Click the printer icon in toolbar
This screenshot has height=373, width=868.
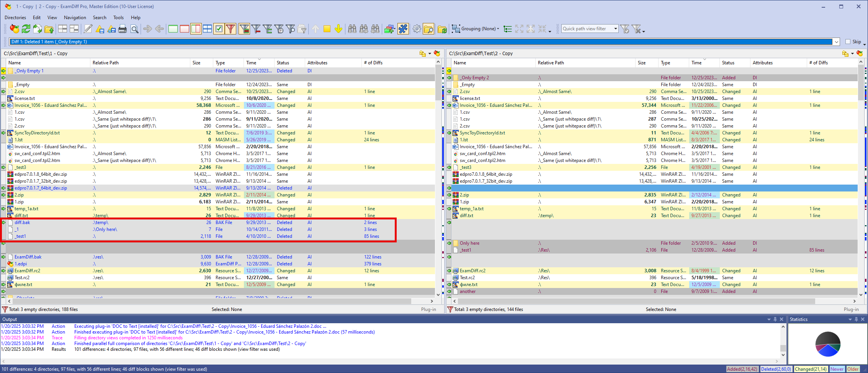tap(123, 29)
